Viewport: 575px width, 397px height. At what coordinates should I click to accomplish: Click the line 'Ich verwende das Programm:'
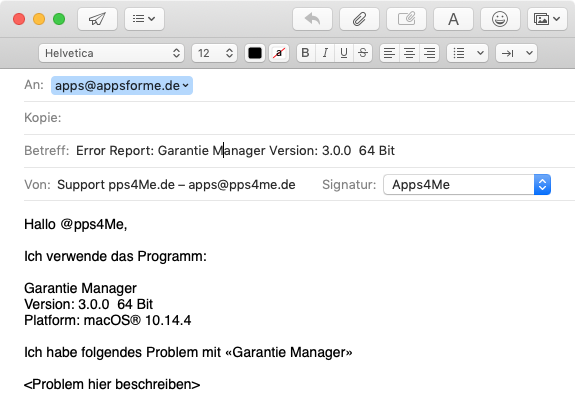point(115,256)
